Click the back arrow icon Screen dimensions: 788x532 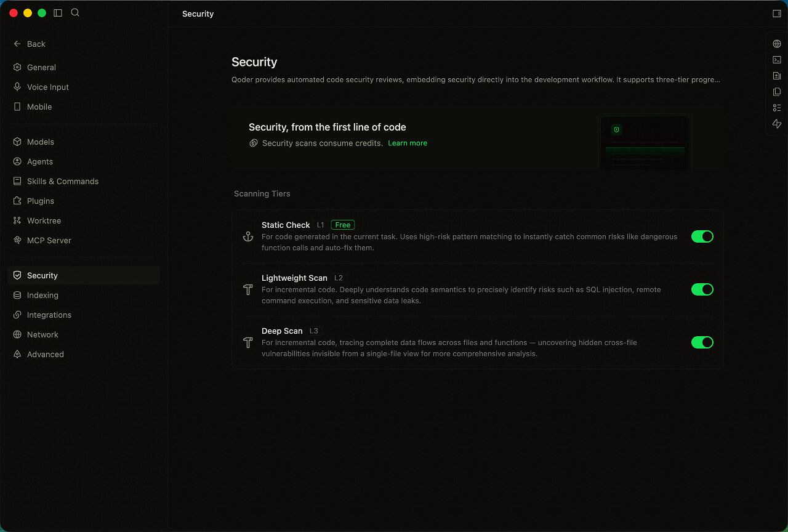tap(17, 44)
